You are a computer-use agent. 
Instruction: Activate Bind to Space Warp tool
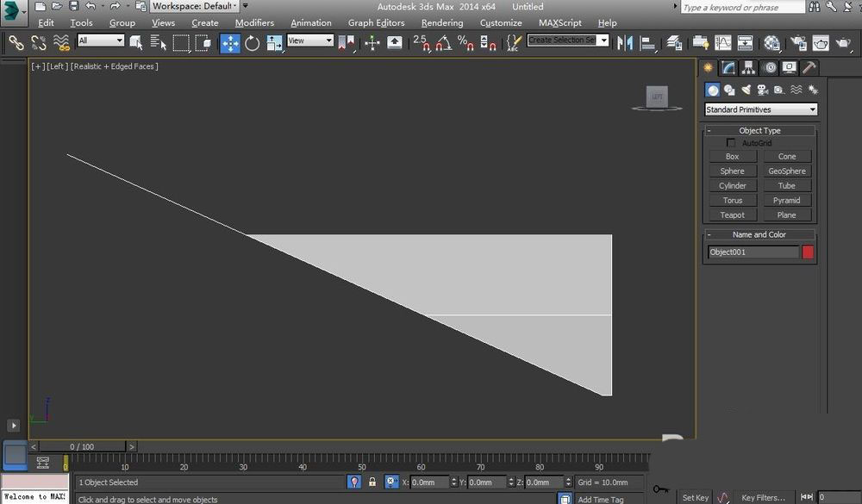click(61, 42)
